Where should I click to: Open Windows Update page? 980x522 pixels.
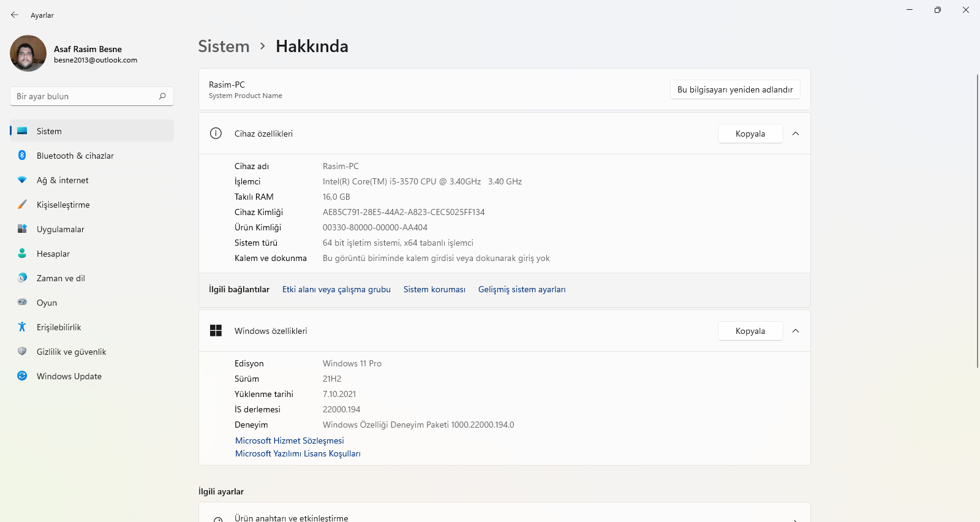coord(92,376)
